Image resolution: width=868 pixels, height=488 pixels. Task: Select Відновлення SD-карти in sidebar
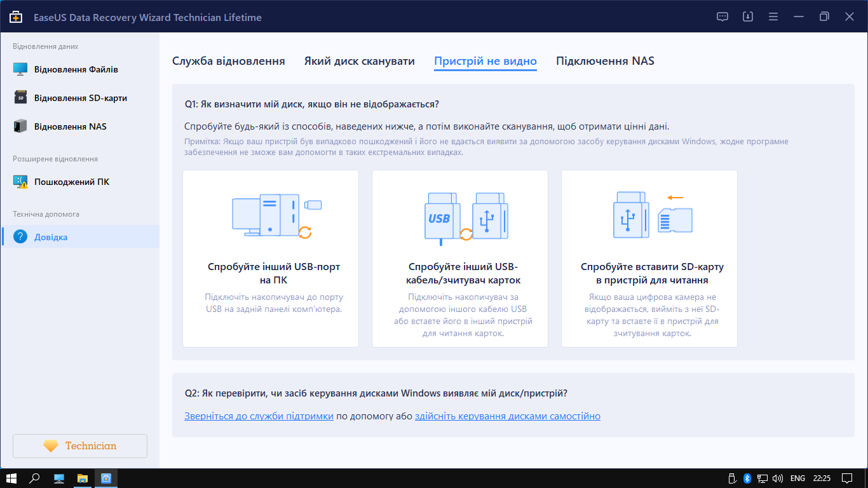pyautogui.click(x=80, y=98)
